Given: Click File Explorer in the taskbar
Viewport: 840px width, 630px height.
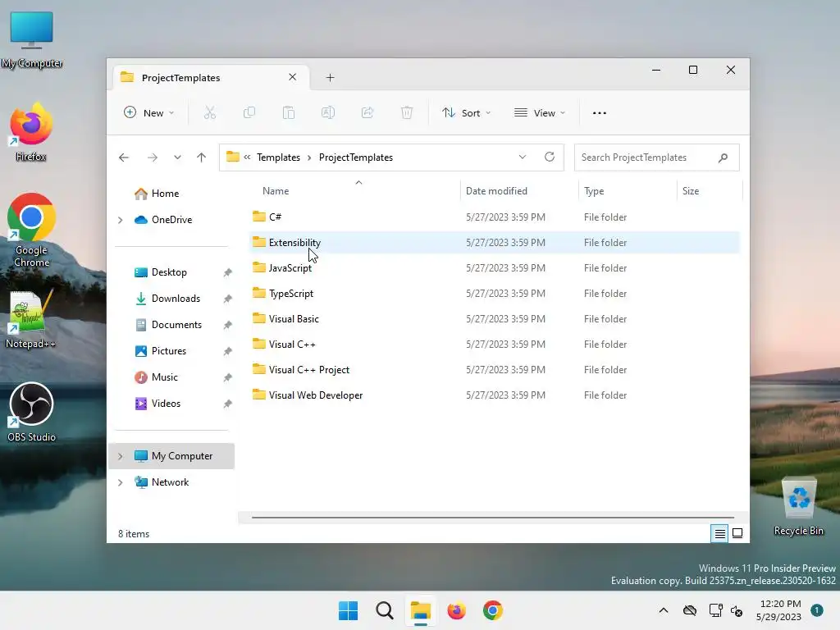Looking at the screenshot, I should coord(421,610).
